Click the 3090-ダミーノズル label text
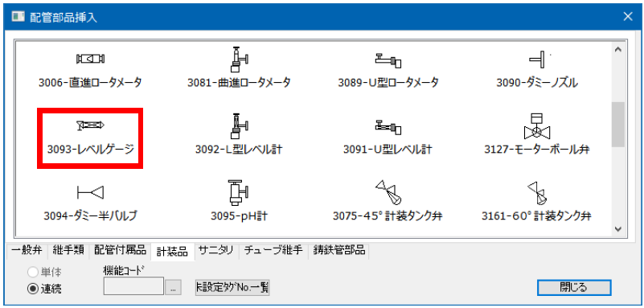Image resolution: width=644 pixels, height=308 pixels. 537,83
